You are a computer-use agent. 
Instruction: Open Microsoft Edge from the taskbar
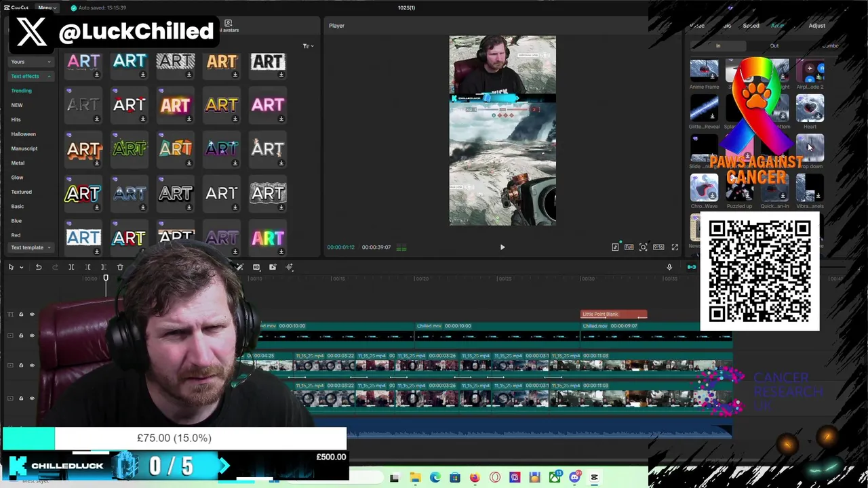(x=435, y=478)
